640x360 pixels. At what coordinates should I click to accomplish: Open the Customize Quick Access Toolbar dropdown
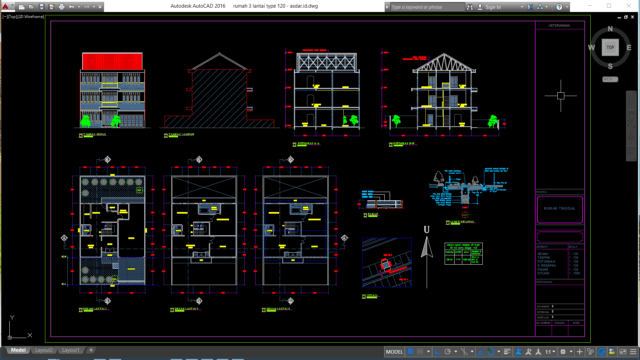pos(100,7)
